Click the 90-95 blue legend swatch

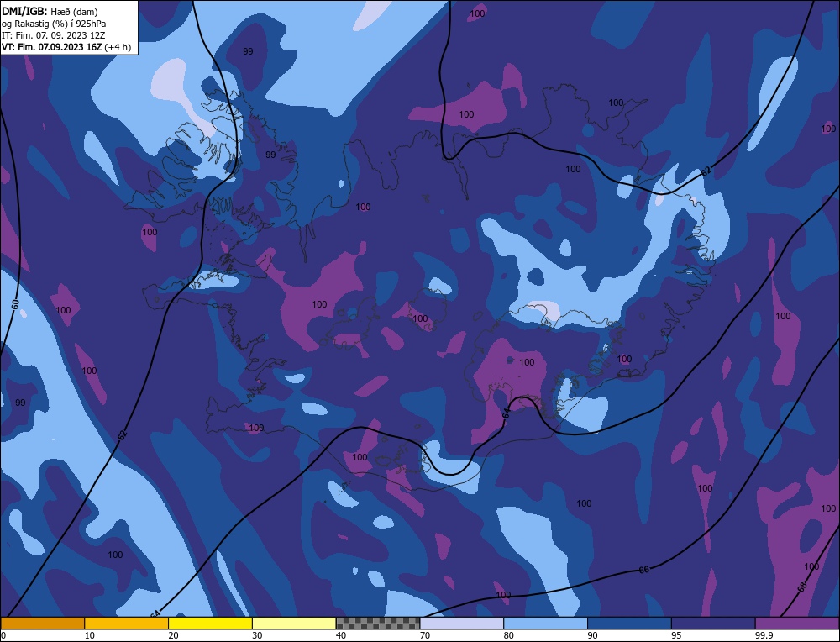[x=629, y=624]
